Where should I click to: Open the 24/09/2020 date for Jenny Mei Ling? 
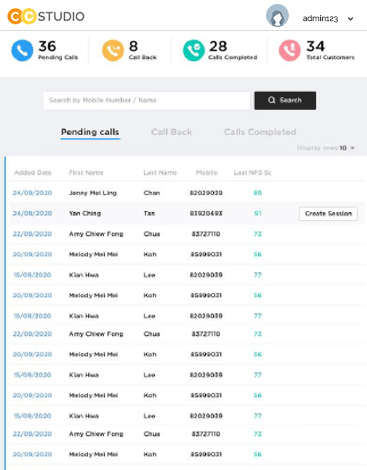(x=32, y=193)
